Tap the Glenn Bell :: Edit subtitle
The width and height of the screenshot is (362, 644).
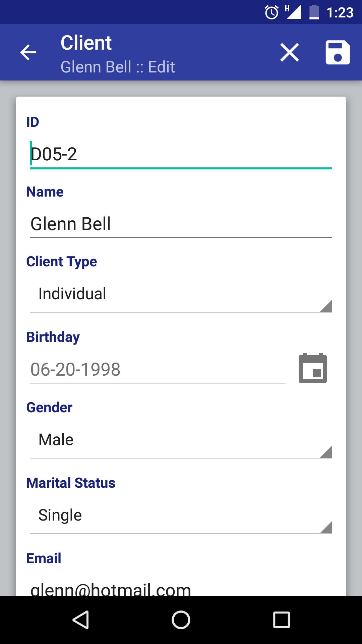118,67
